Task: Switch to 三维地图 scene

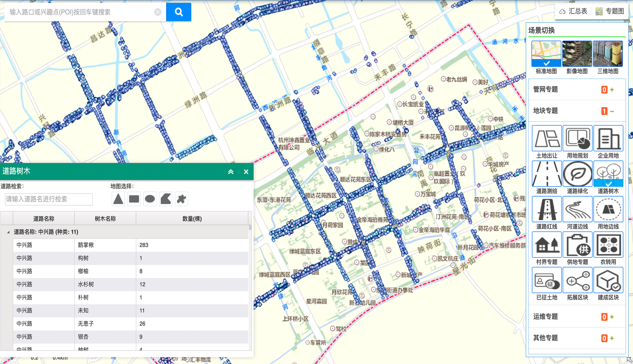Action: coord(608,54)
